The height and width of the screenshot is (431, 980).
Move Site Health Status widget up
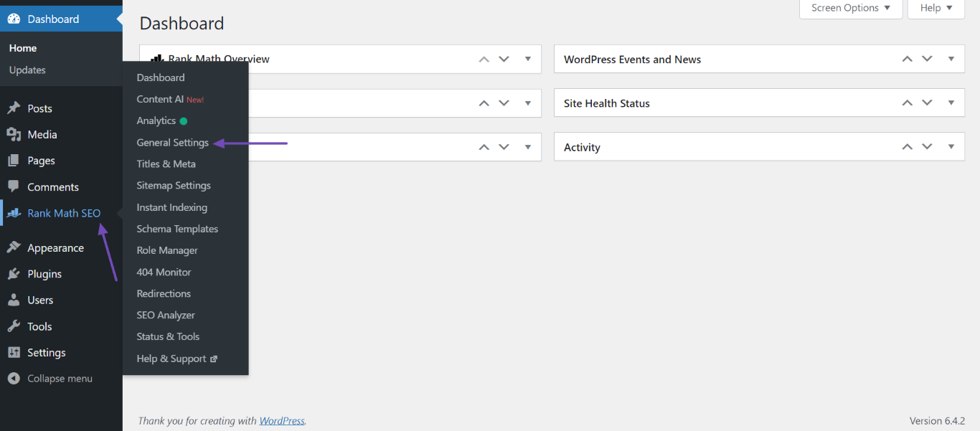coord(908,103)
